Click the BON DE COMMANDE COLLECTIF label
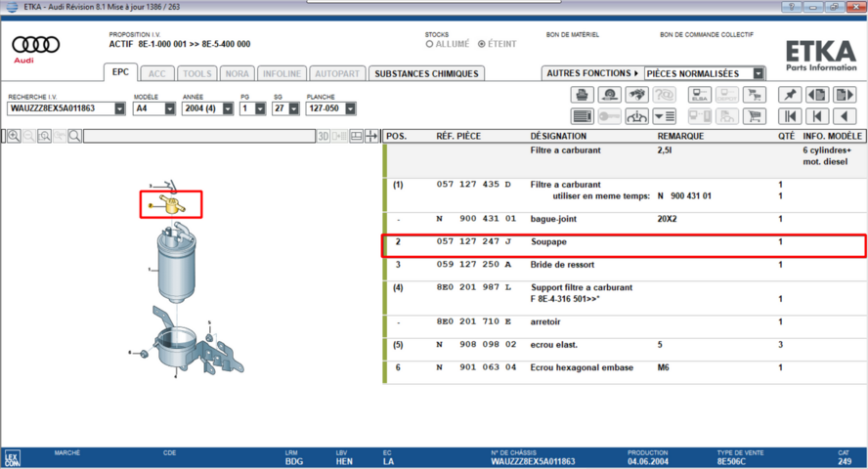Viewport: 868px width, 469px height. [x=707, y=34]
